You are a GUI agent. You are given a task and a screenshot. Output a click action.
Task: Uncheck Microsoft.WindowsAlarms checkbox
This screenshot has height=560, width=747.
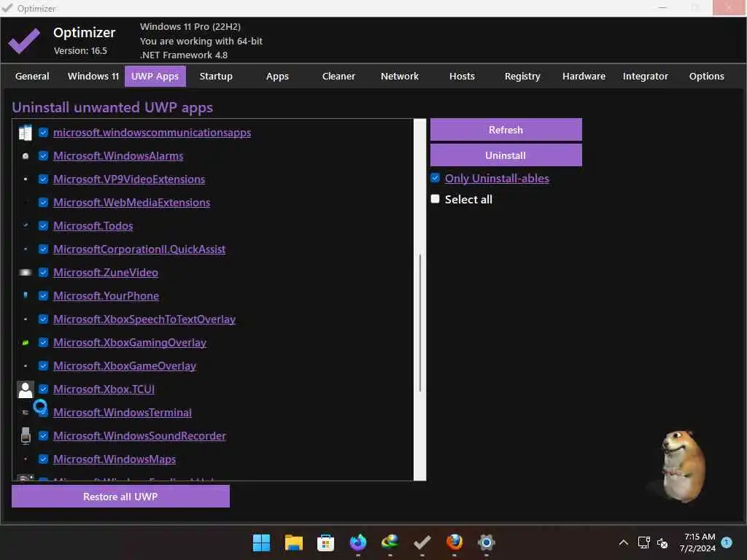(x=43, y=156)
